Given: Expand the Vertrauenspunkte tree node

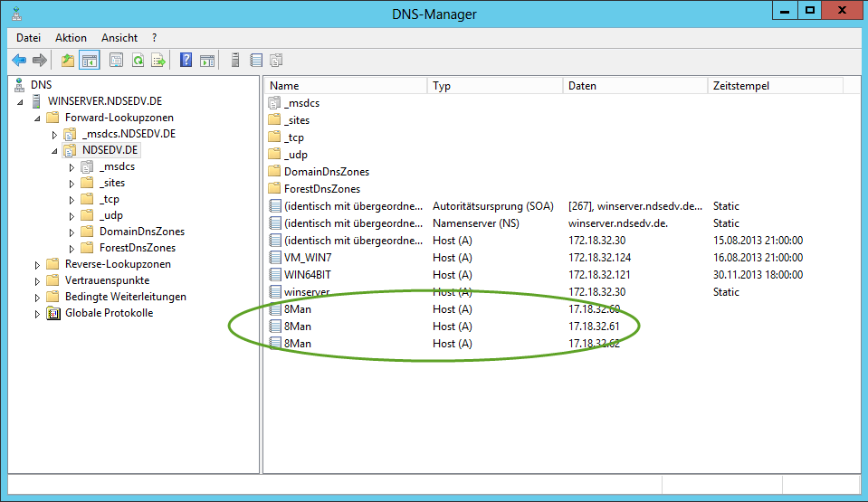Looking at the screenshot, I should pos(38,281).
